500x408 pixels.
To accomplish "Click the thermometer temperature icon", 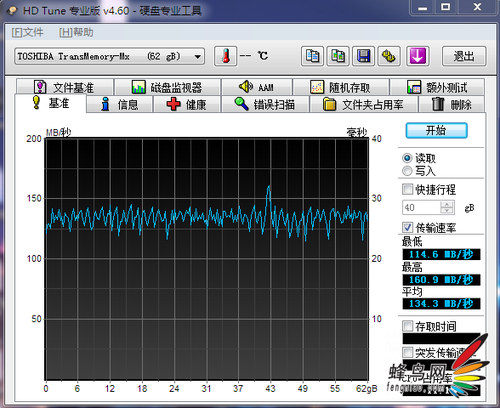I will (226, 56).
